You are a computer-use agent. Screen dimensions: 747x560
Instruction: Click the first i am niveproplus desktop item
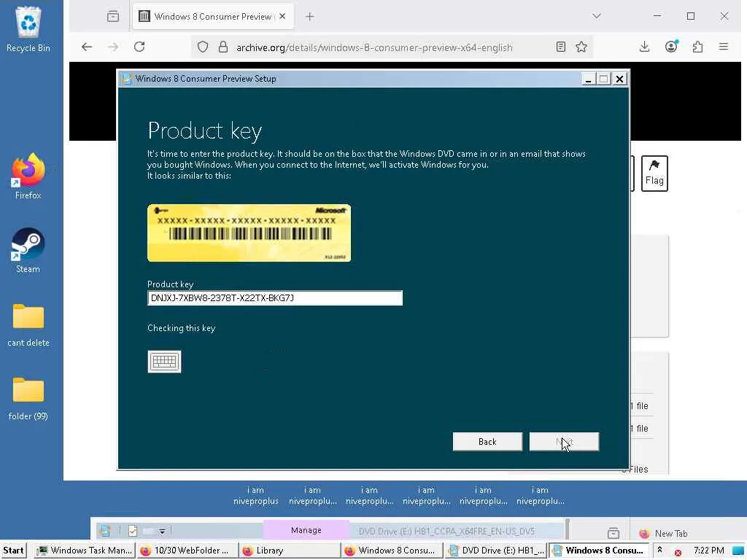pos(256,495)
